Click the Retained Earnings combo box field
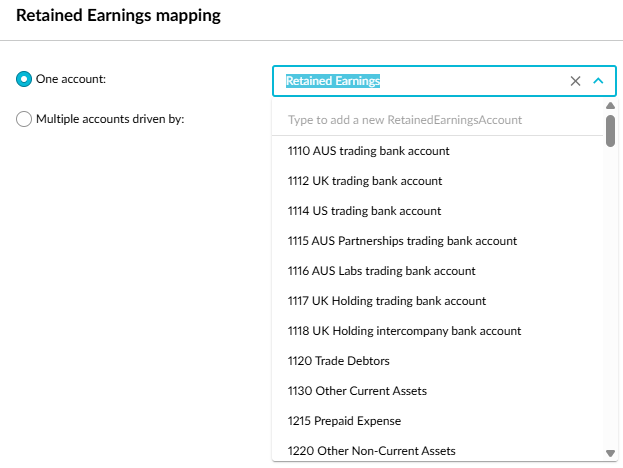This screenshot has width=623, height=468. pyautogui.click(x=420, y=81)
